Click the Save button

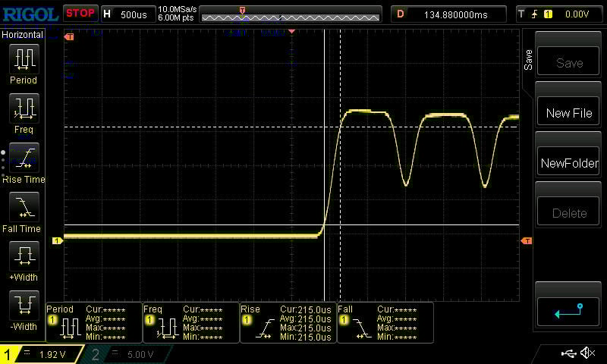pos(568,62)
